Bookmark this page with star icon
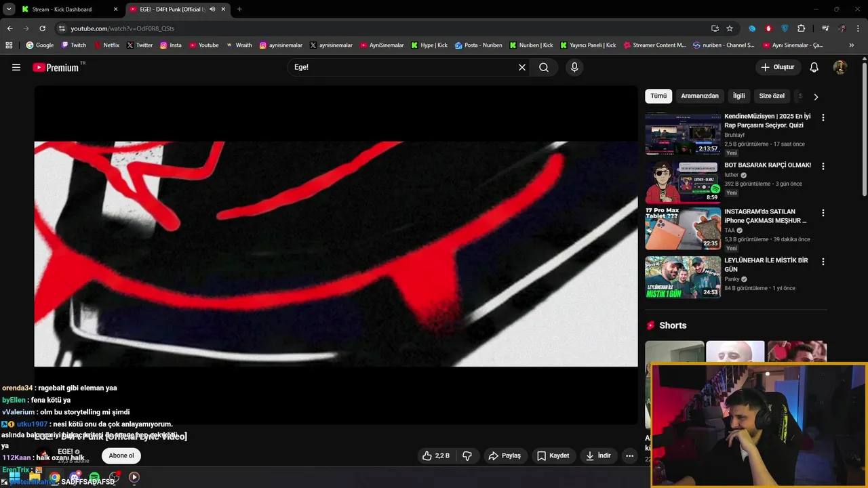Image resolution: width=868 pixels, height=488 pixels. [730, 28]
